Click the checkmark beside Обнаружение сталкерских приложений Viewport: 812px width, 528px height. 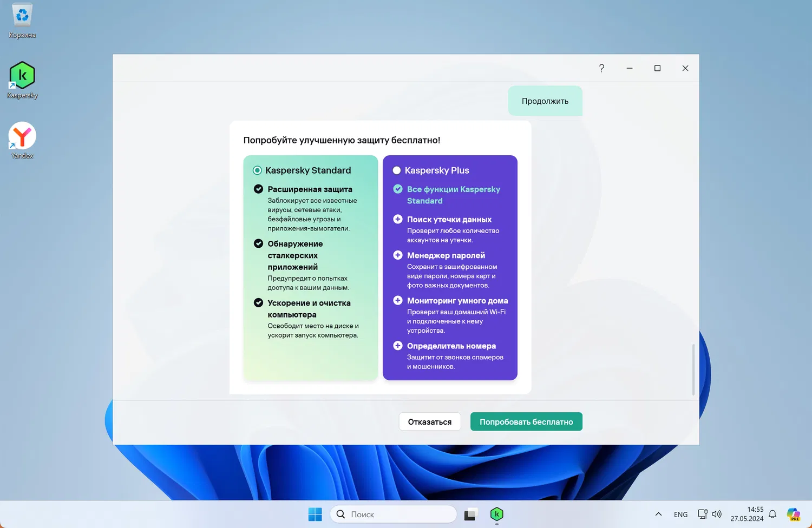pyautogui.click(x=259, y=243)
